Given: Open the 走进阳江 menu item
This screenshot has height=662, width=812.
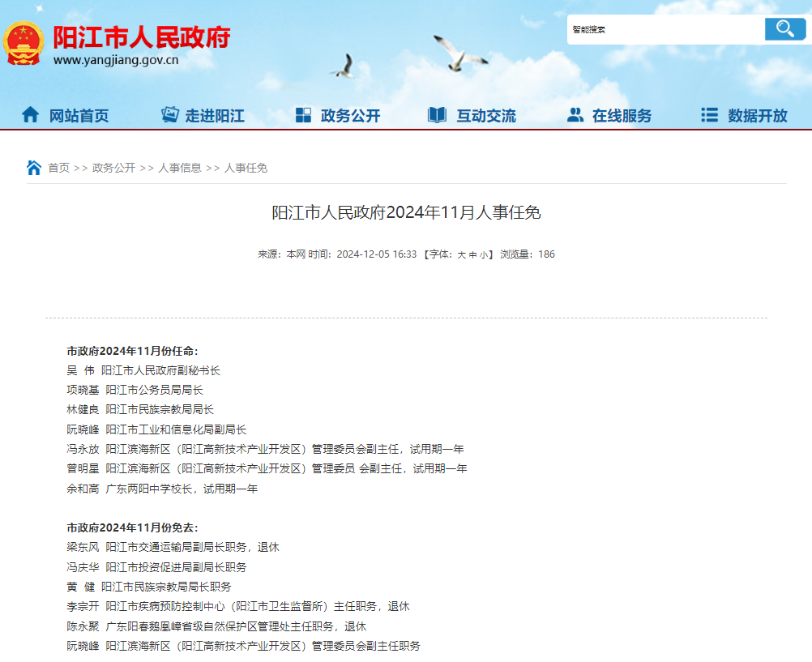Looking at the screenshot, I should pos(215,116).
